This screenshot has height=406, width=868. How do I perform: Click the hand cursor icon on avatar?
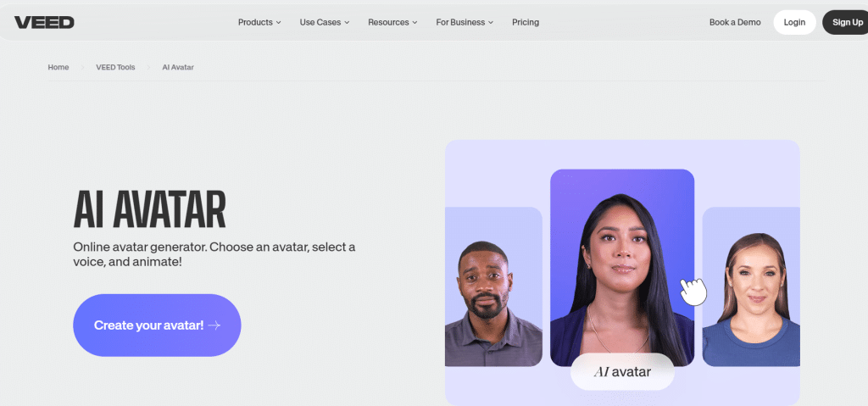coord(693,291)
